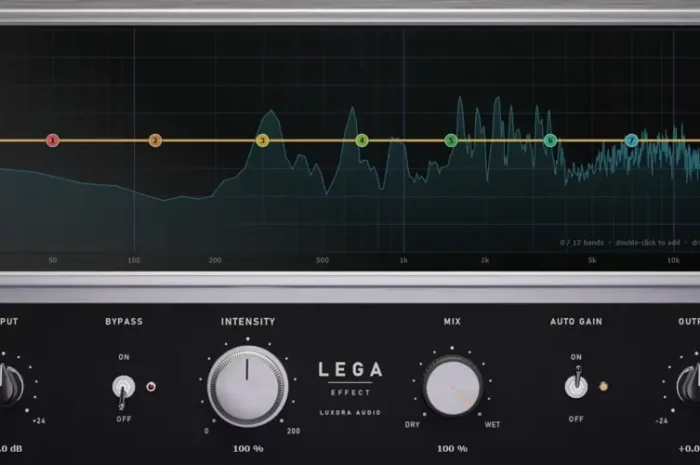Click the INTENSITY label

pyautogui.click(x=248, y=322)
